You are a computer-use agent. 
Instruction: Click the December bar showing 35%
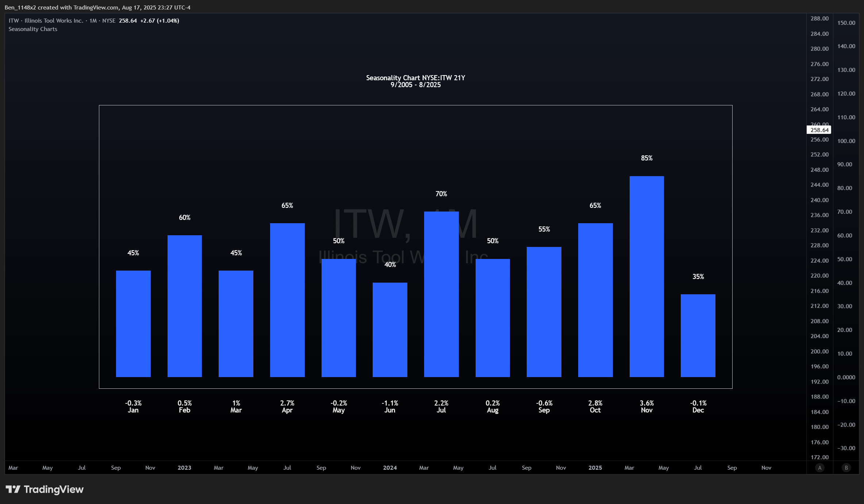698,335
